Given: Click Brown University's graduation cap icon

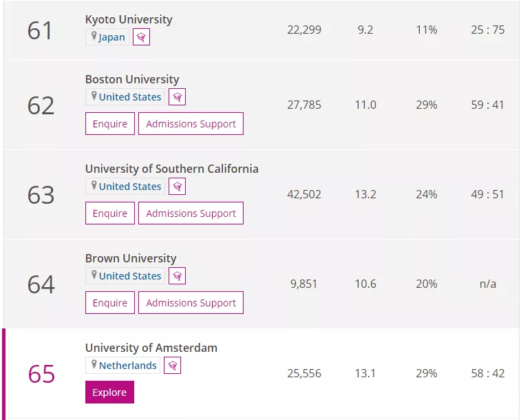Looking at the screenshot, I should (x=177, y=276).
